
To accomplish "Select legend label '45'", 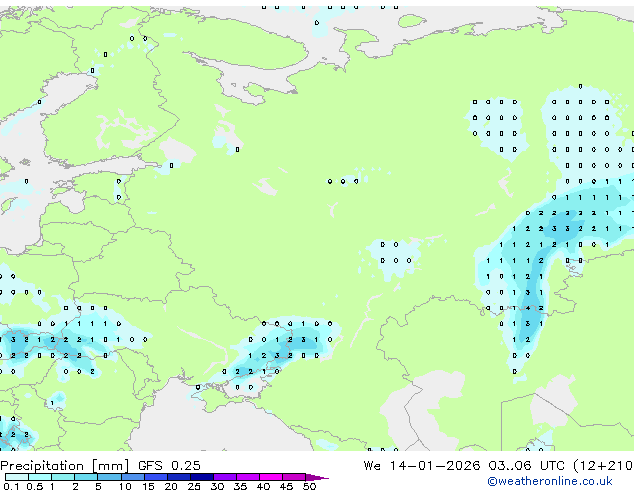I will pyautogui.click(x=286, y=486).
